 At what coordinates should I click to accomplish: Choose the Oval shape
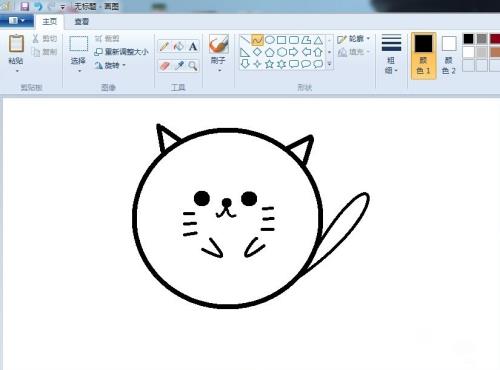(270, 40)
